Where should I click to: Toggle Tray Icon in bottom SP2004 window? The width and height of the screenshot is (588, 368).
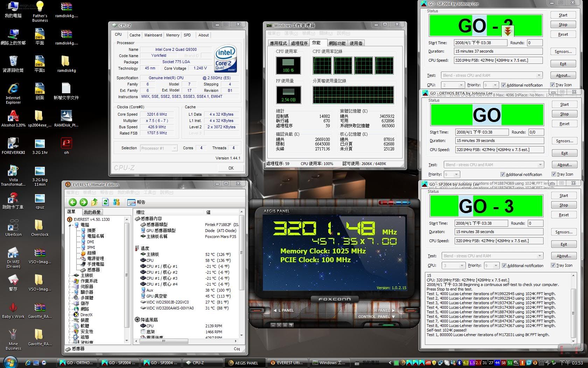(553, 265)
